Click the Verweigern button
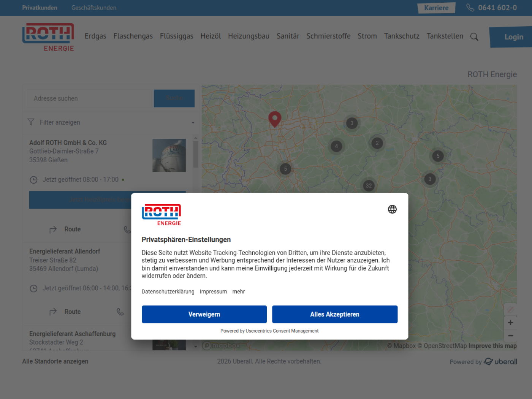 pos(204,314)
